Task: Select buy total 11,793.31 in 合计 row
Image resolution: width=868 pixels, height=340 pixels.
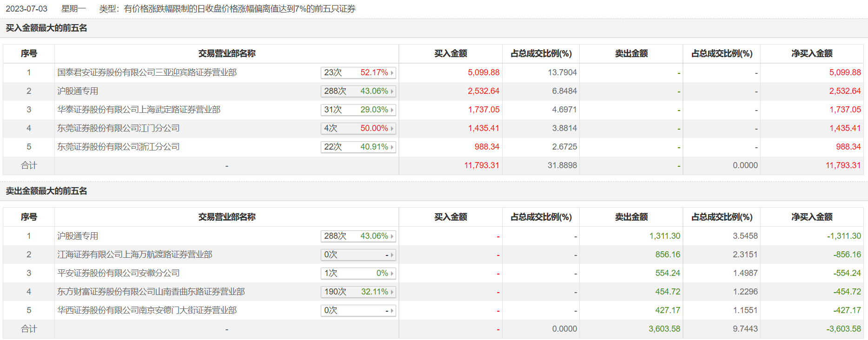Action: click(482, 165)
